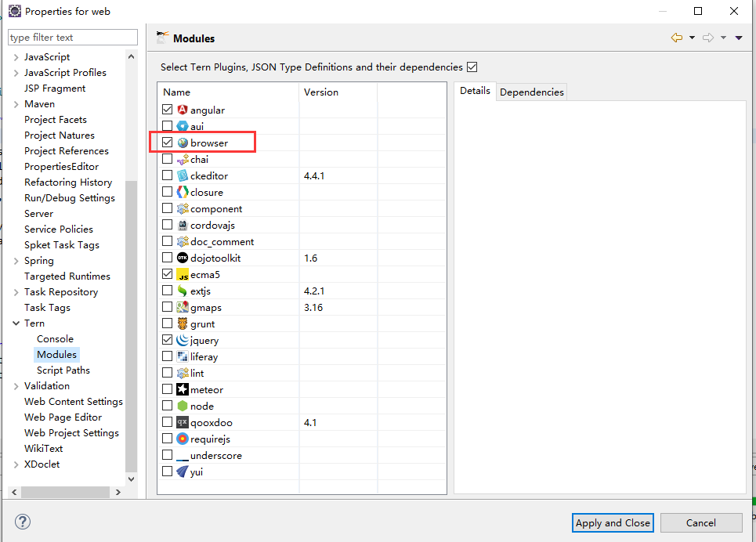Switch to the Details tab

(475, 91)
